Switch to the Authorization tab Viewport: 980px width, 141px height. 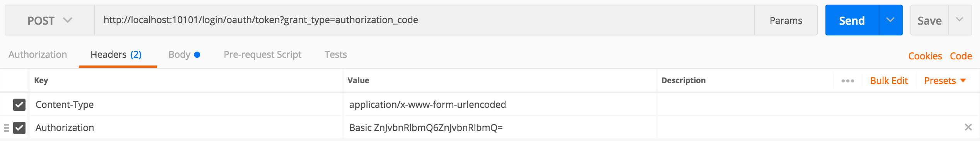[38, 55]
